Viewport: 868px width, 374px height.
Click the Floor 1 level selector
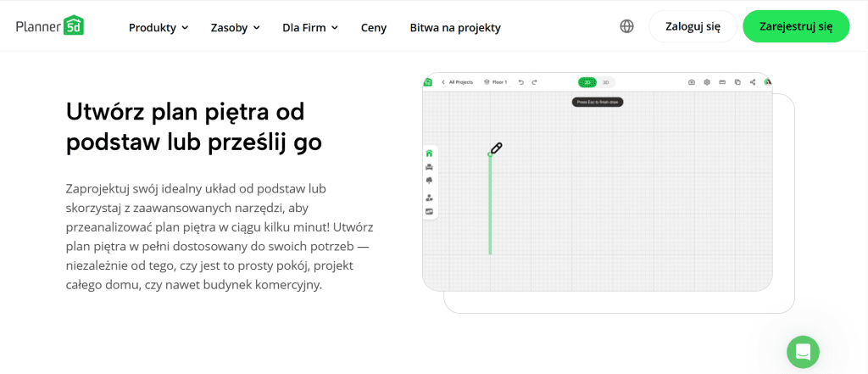(x=495, y=82)
